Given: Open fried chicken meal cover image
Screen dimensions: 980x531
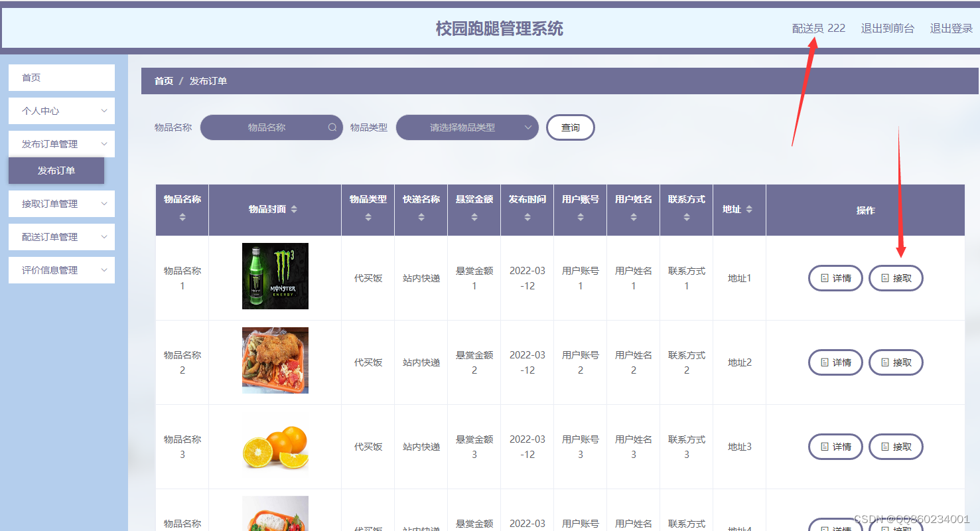Looking at the screenshot, I should coord(275,360).
